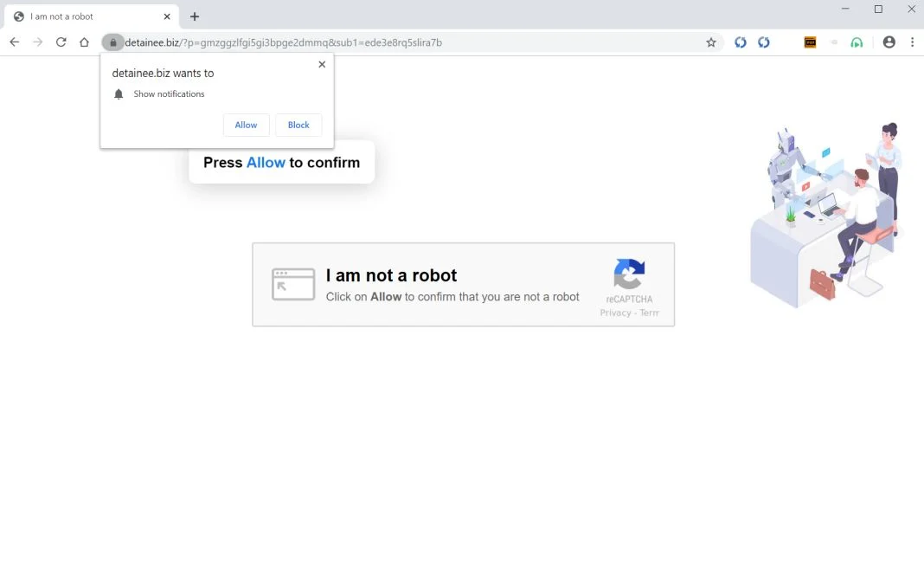This screenshot has width=924, height=587.
Task: Click Block in the notification prompt
Action: tap(298, 125)
